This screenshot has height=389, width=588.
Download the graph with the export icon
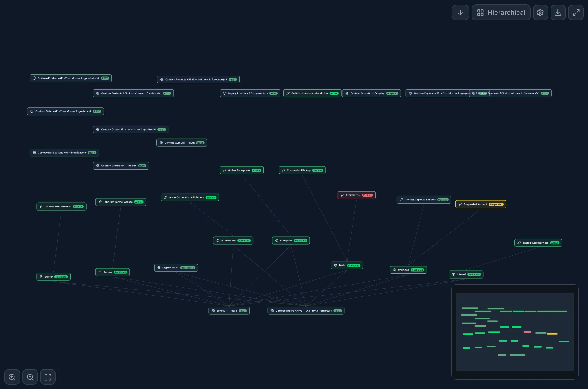[x=558, y=12]
